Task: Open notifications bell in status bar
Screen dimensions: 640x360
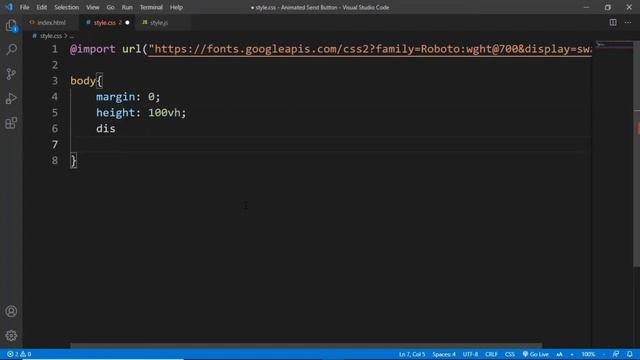Action: pyautogui.click(x=630, y=354)
